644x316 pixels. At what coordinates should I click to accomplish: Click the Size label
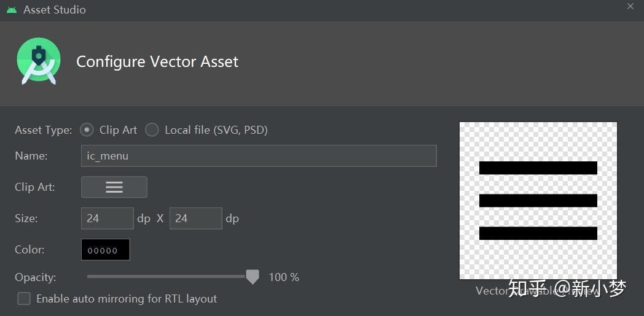(26, 218)
